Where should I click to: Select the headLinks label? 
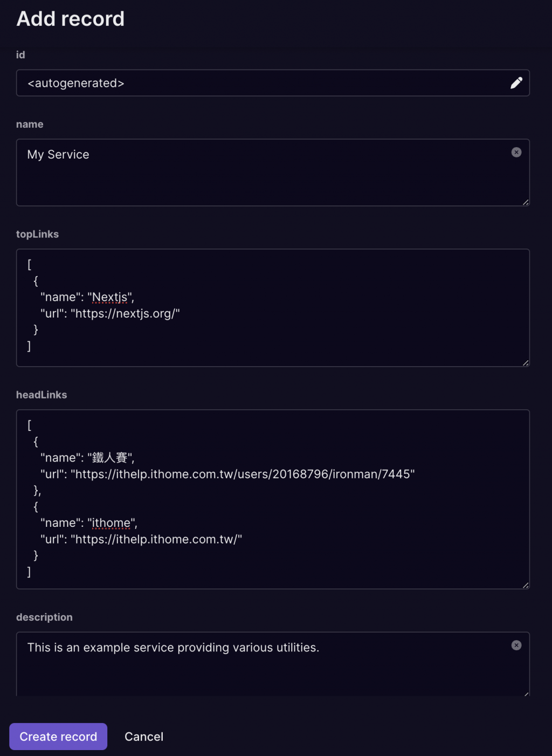coord(42,395)
